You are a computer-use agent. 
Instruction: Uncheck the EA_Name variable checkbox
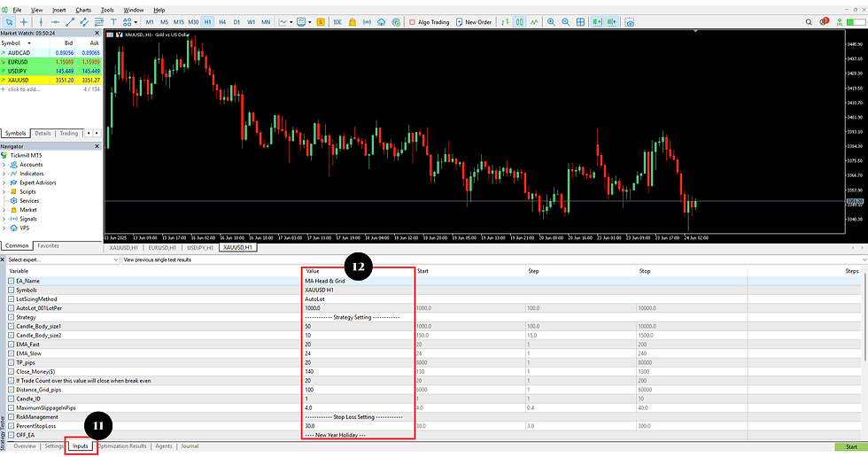[11, 281]
